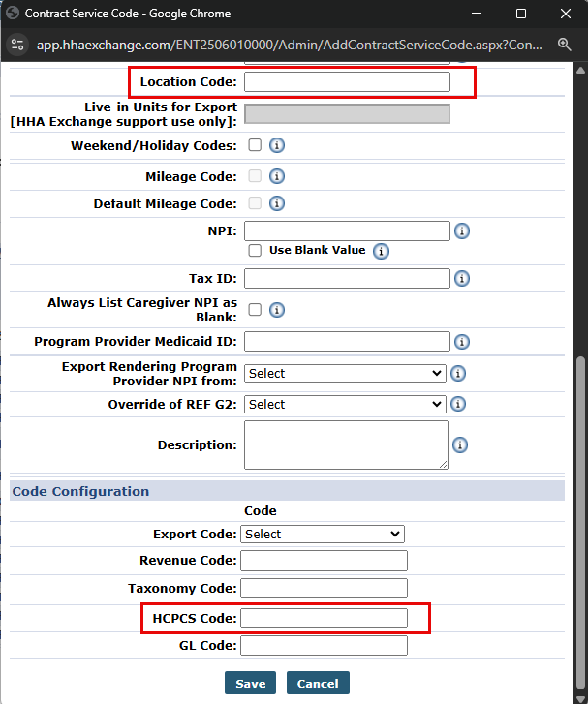Tick the Default Mileage Code checkbox
Viewport: 588px width, 704px height.
point(255,203)
